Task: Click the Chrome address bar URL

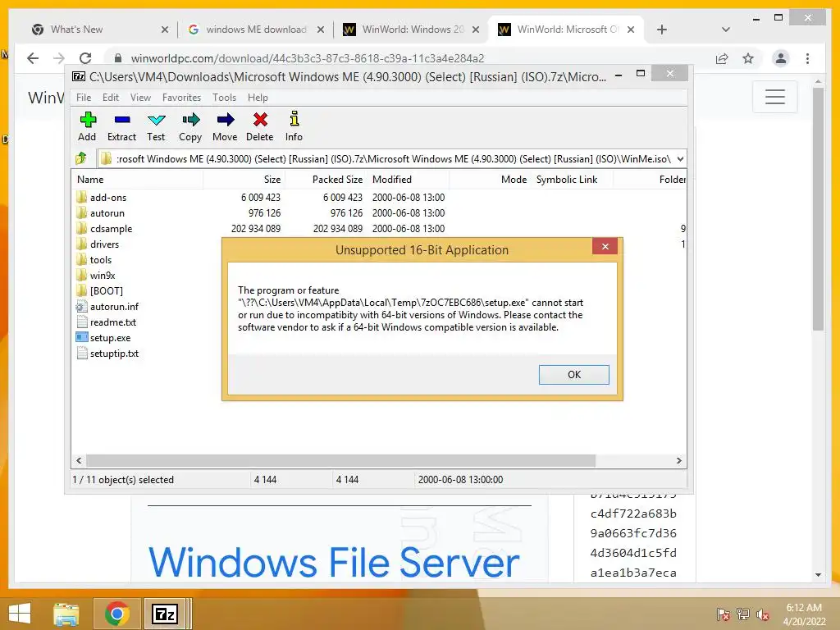Action: pos(308,58)
